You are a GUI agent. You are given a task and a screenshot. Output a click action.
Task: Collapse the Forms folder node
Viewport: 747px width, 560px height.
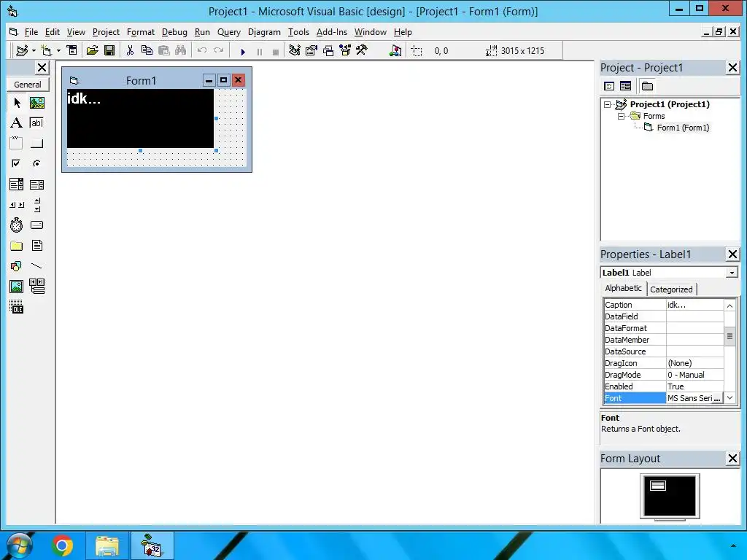[x=621, y=116]
